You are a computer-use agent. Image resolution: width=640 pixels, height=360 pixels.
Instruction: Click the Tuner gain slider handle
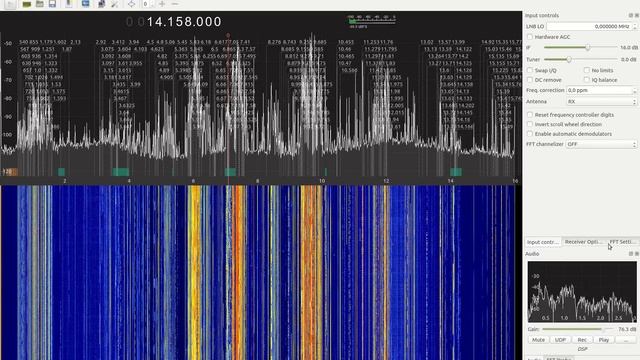[569, 59]
